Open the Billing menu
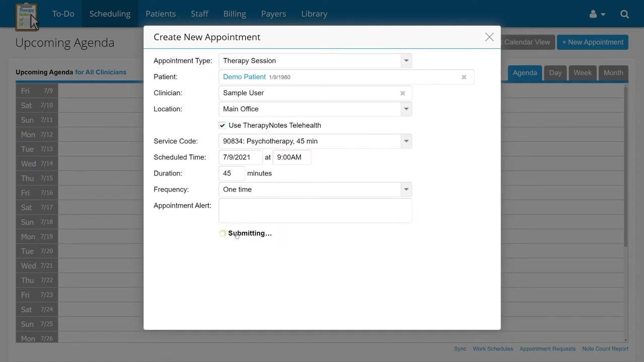 [x=234, y=14]
